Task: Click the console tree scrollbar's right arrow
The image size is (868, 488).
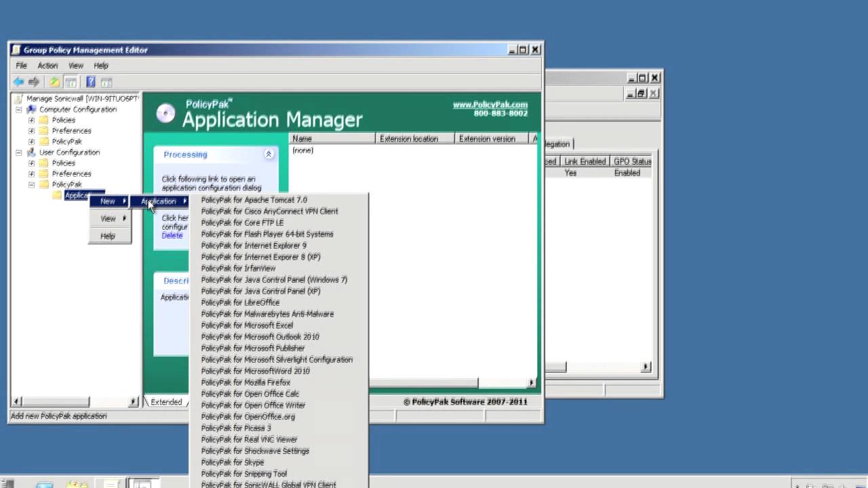Action: click(134, 402)
